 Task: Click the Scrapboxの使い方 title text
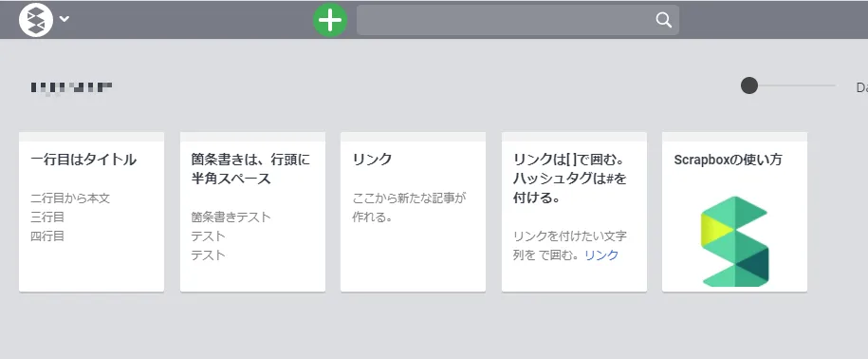[x=728, y=160]
